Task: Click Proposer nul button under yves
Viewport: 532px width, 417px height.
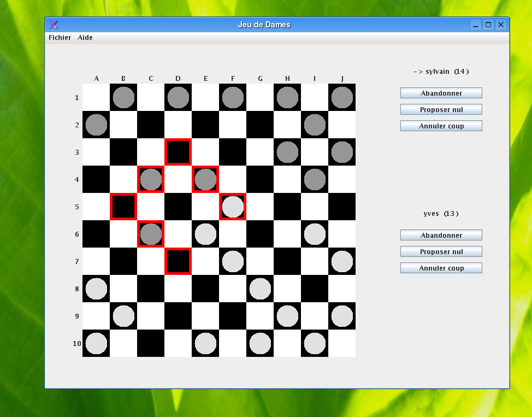Action: click(441, 251)
